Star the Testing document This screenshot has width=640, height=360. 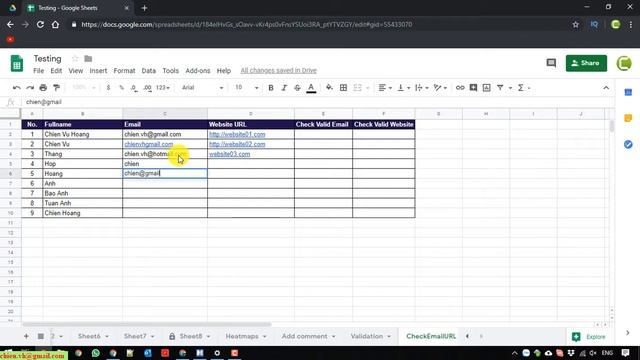[x=75, y=59]
